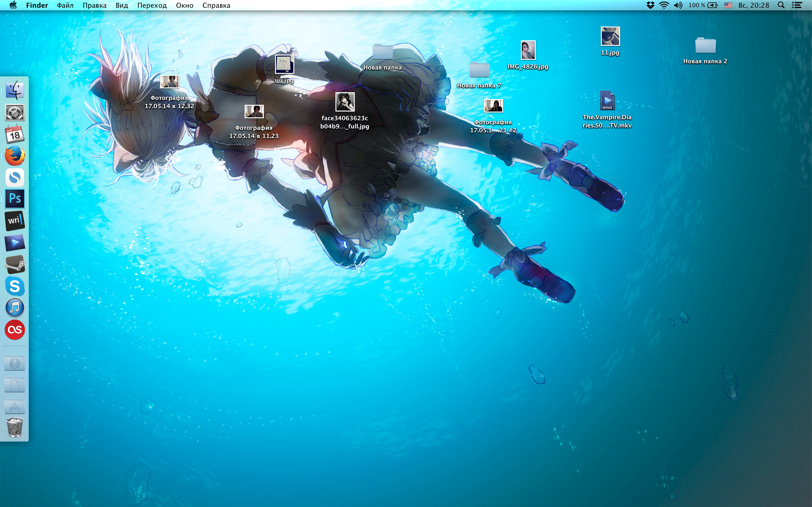Launch Firefox from the dock

pyautogui.click(x=15, y=156)
